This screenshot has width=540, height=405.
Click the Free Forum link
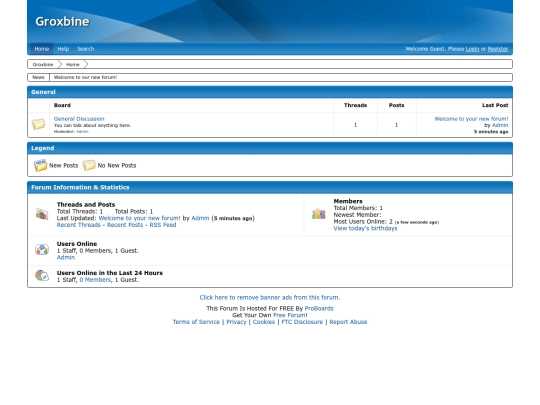[289, 315]
